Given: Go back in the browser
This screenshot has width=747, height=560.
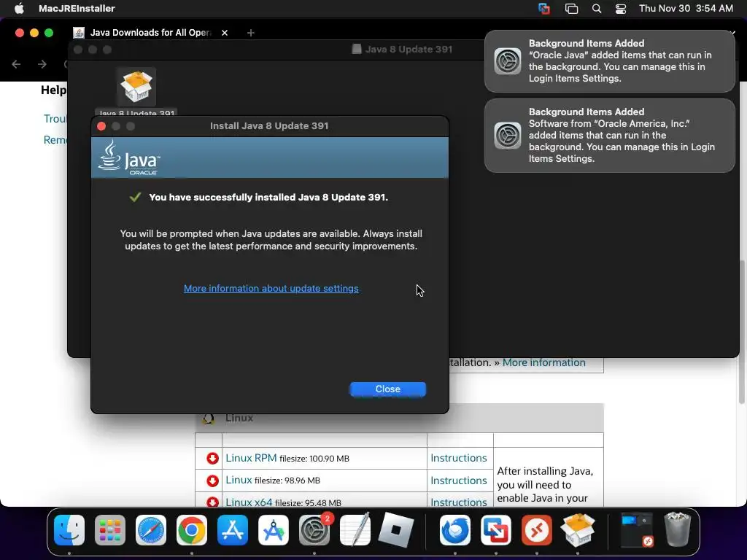Looking at the screenshot, I should 16,64.
